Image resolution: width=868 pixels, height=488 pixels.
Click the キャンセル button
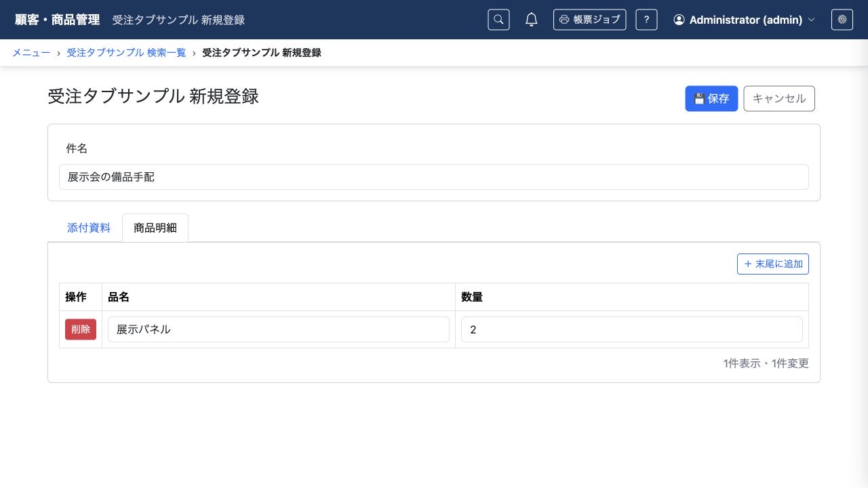[779, 98]
